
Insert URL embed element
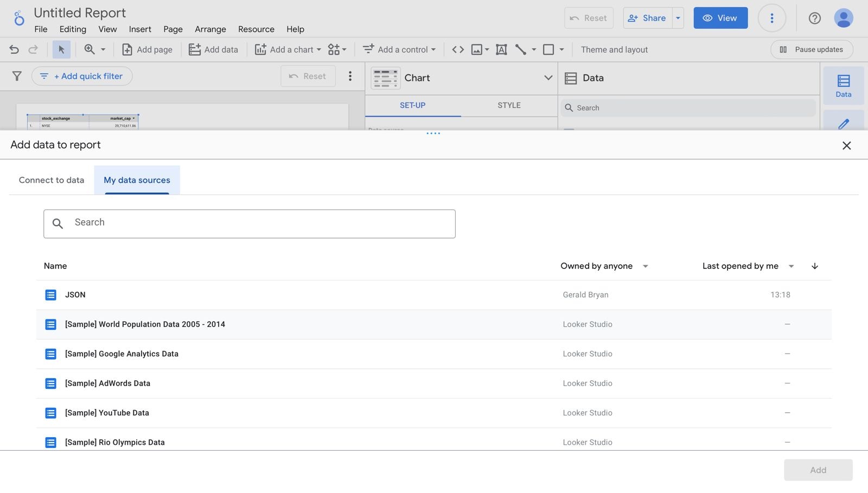pos(458,49)
